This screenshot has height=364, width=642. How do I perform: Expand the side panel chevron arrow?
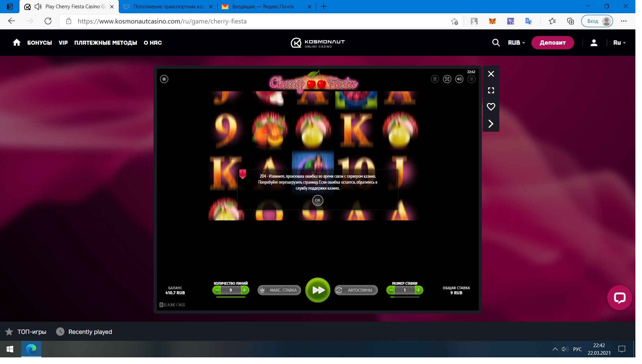tap(491, 124)
